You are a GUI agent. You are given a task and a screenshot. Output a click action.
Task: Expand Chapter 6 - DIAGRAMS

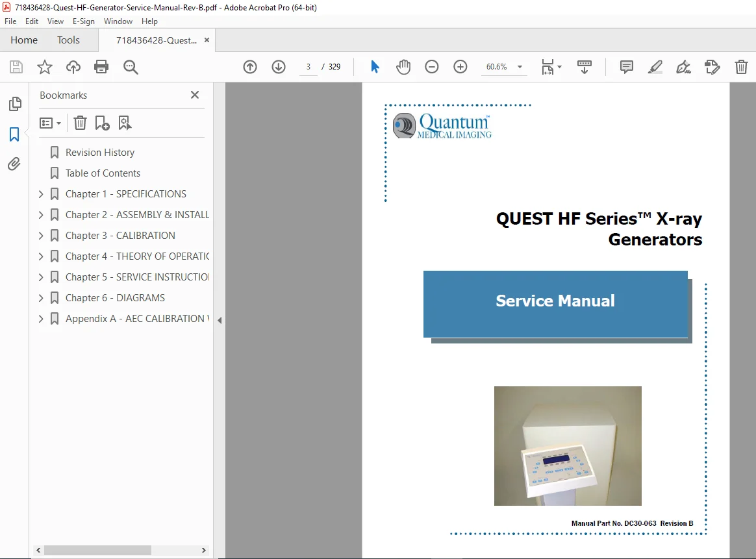coord(41,298)
